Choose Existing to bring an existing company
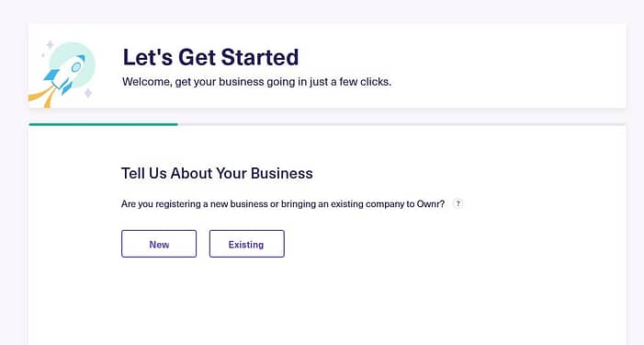The height and width of the screenshot is (345, 644). pos(247,244)
